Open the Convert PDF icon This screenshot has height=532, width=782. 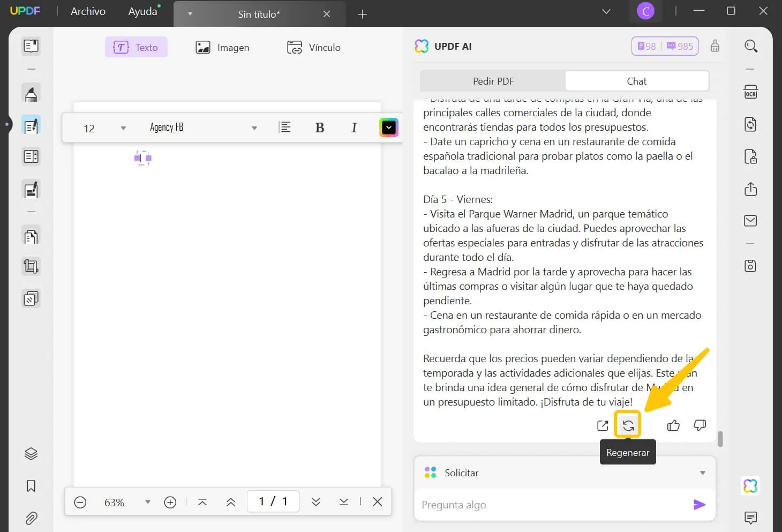[x=751, y=125]
